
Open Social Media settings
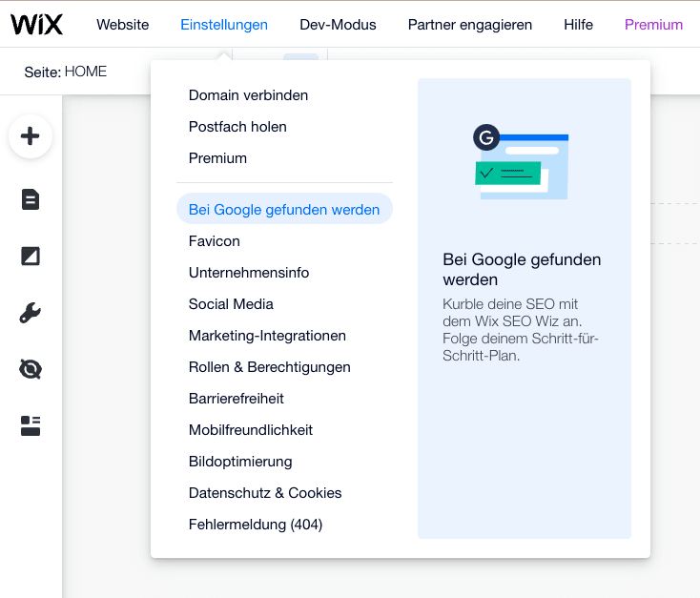click(231, 304)
